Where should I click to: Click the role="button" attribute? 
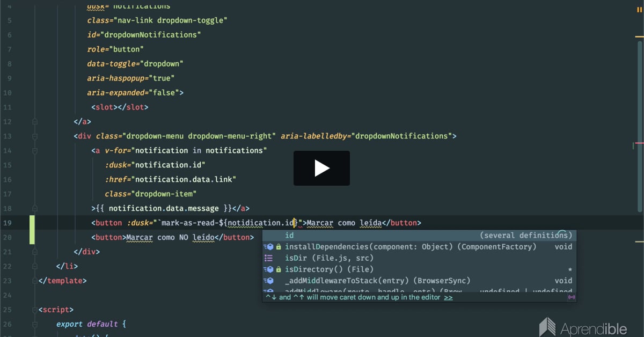115,49
